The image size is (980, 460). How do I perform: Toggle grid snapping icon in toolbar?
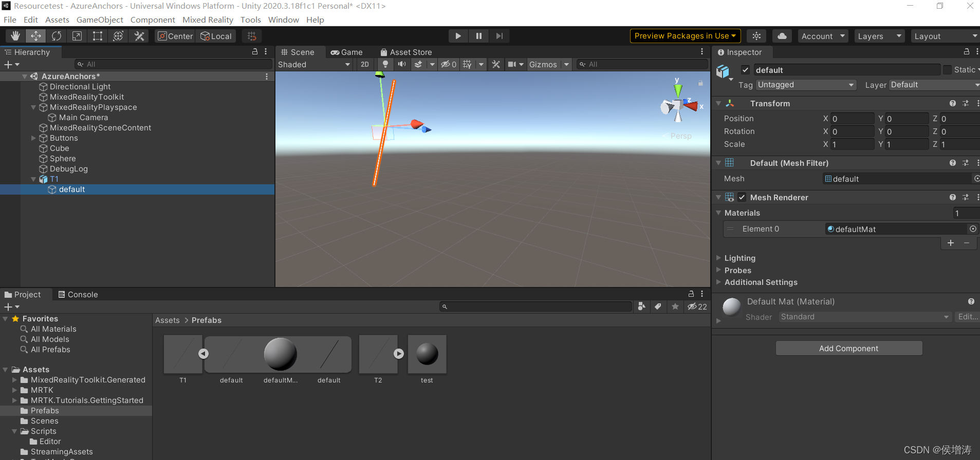coord(252,36)
